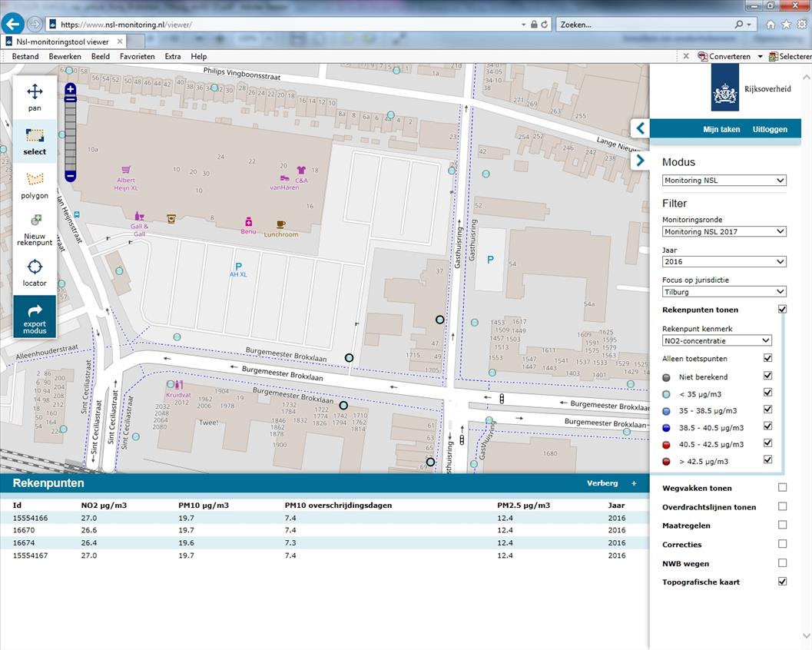
Task: Click the Kruidvat shop marker
Action: [179, 385]
